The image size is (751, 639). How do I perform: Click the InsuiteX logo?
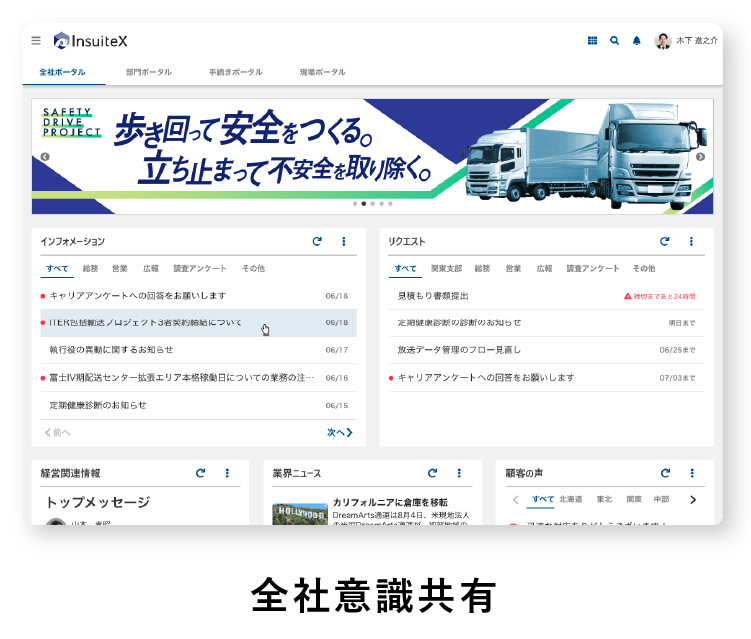pyautogui.click(x=91, y=41)
